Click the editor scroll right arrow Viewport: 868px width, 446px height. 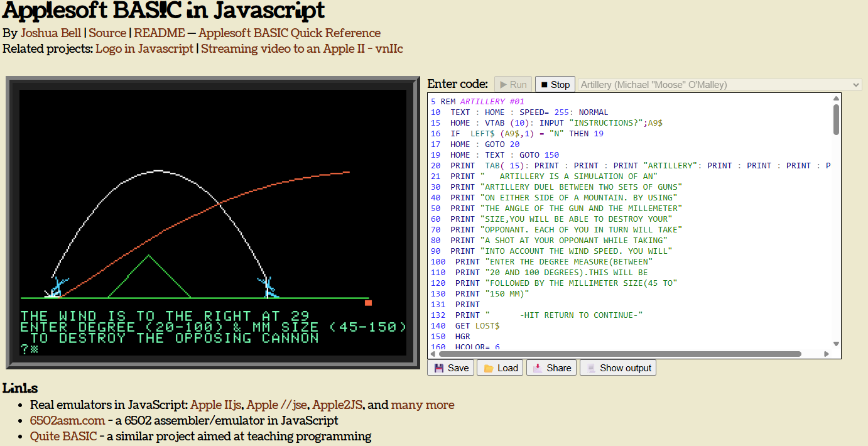click(827, 354)
